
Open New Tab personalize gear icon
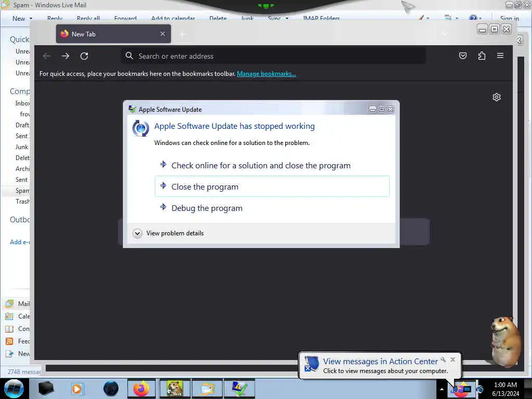pos(496,97)
